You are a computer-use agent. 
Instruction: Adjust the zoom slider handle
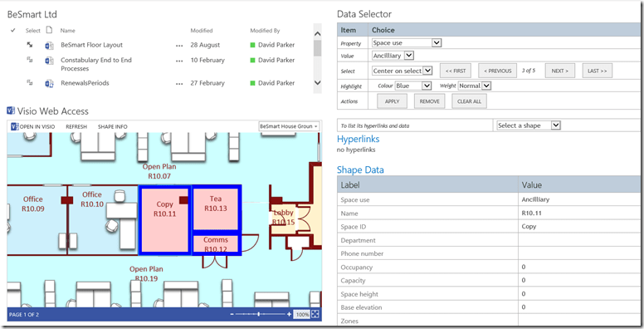pyautogui.click(x=258, y=314)
